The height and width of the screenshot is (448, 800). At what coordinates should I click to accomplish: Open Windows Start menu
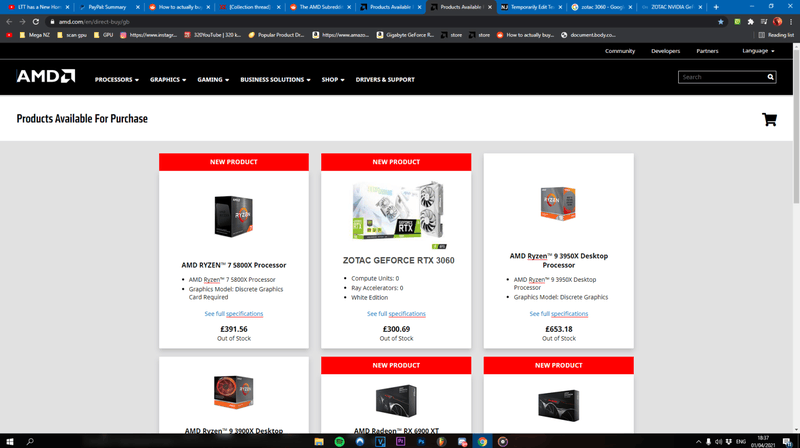point(9,441)
